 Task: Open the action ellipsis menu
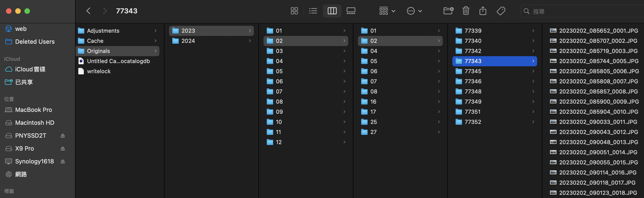[414, 11]
